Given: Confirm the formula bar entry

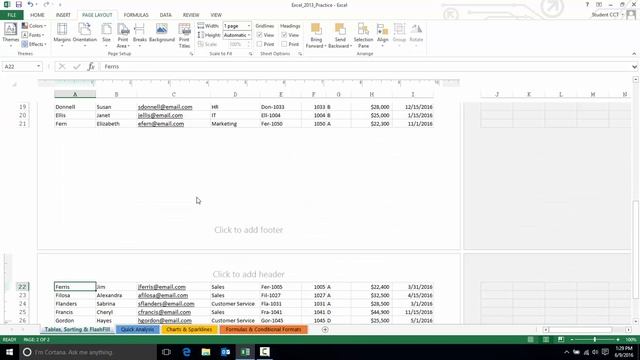Looking at the screenshot, I should [x=77, y=66].
